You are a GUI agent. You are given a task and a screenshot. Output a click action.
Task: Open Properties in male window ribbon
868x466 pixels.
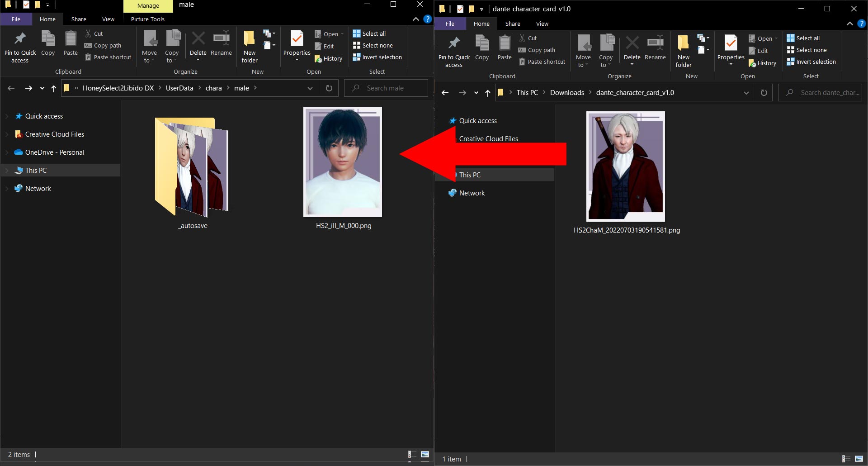297,47
